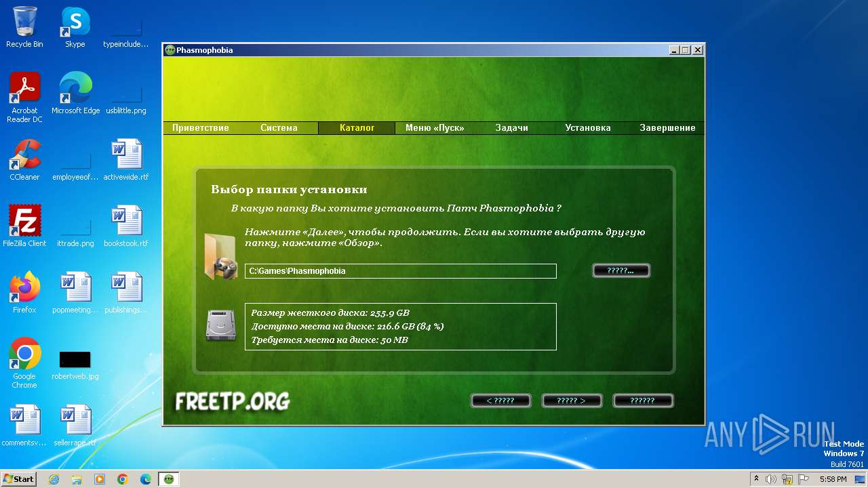The height and width of the screenshot is (488, 868).
Task: Select the Каталог step tab
Action: [x=357, y=128]
